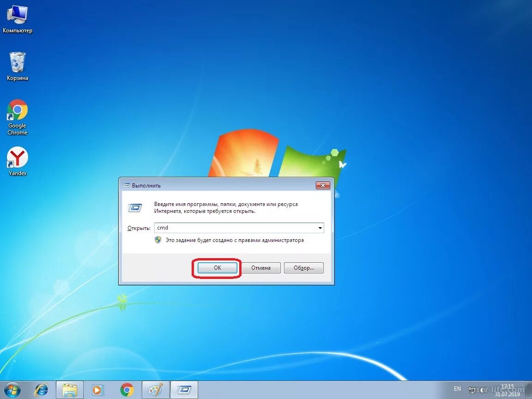Open the volume speaker icon in the tray
532x399 pixels.
[483, 390]
